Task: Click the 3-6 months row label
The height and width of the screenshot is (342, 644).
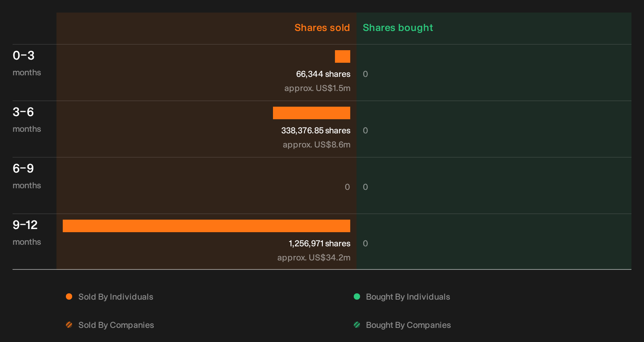Action: (x=27, y=119)
